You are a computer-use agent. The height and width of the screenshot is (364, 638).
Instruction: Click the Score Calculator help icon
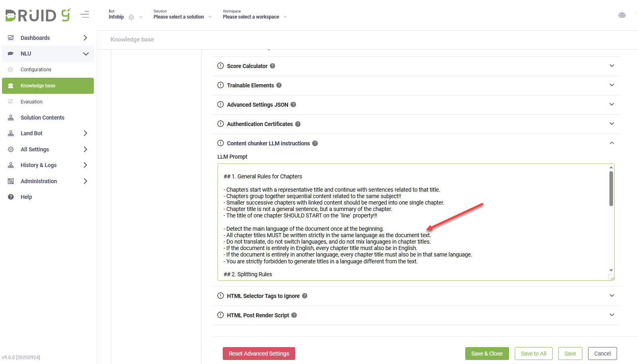click(273, 66)
